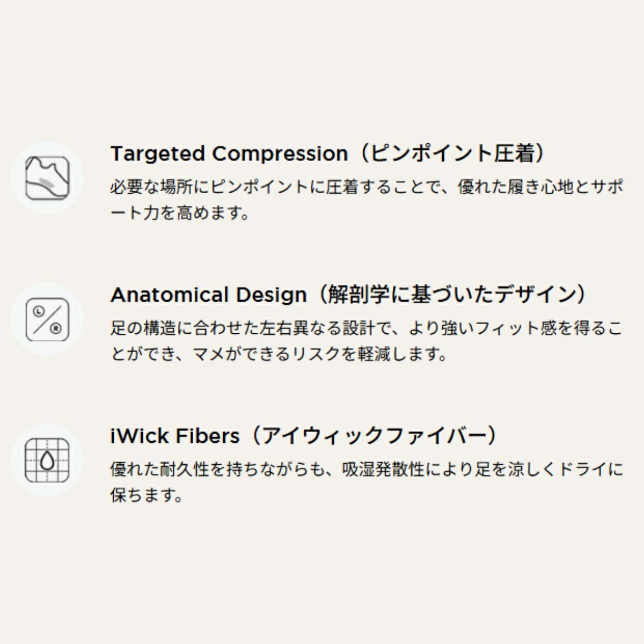
Task: Select the Targeted Compression heading text
Action: click(229, 154)
